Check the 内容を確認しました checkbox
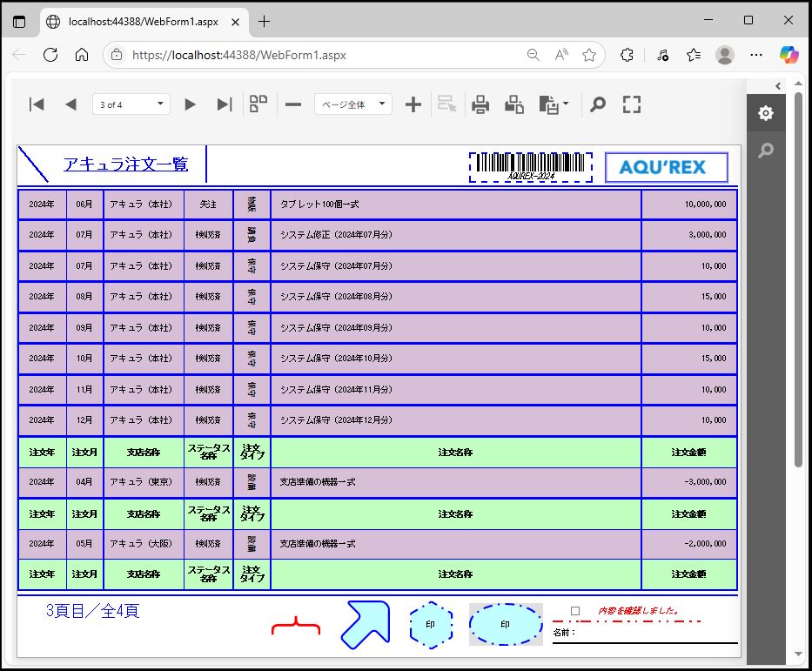 (575, 611)
